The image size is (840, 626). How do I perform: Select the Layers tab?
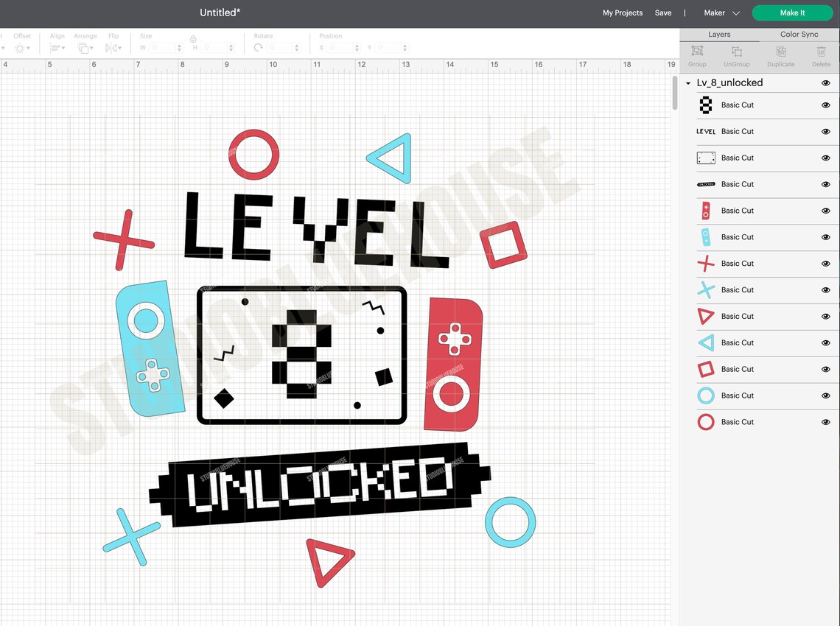pos(719,34)
